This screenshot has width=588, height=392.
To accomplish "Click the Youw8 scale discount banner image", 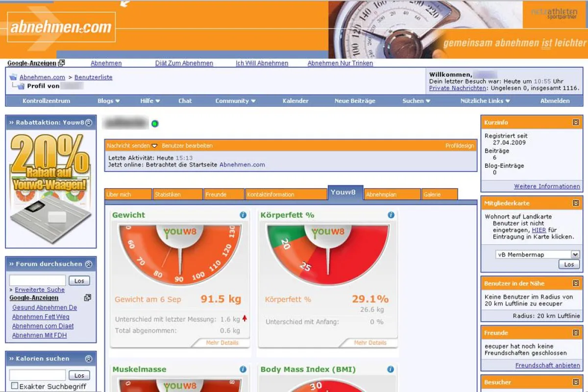I will pyautogui.click(x=50, y=189).
